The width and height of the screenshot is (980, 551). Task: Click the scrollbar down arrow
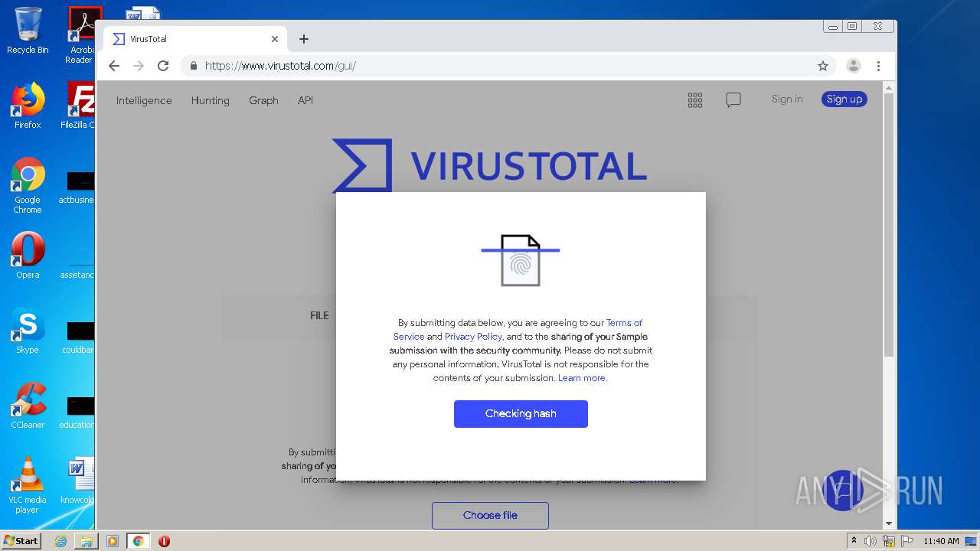888,523
